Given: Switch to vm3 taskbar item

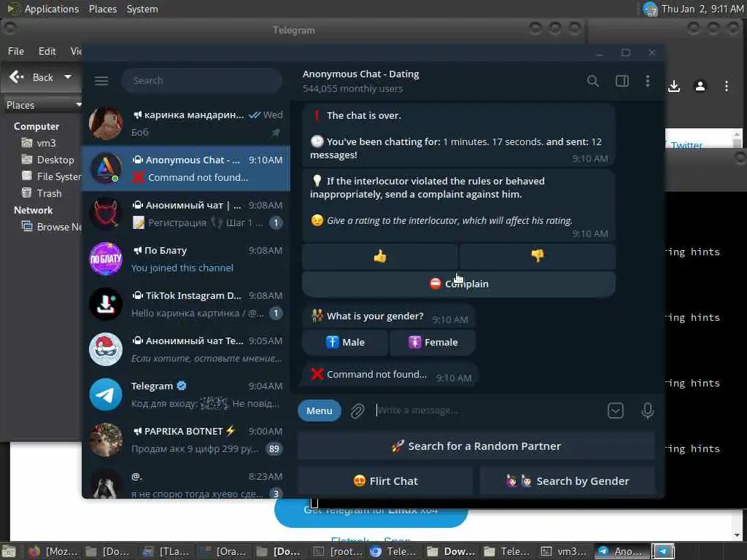Looking at the screenshot, I should click(x=565, y=551).
